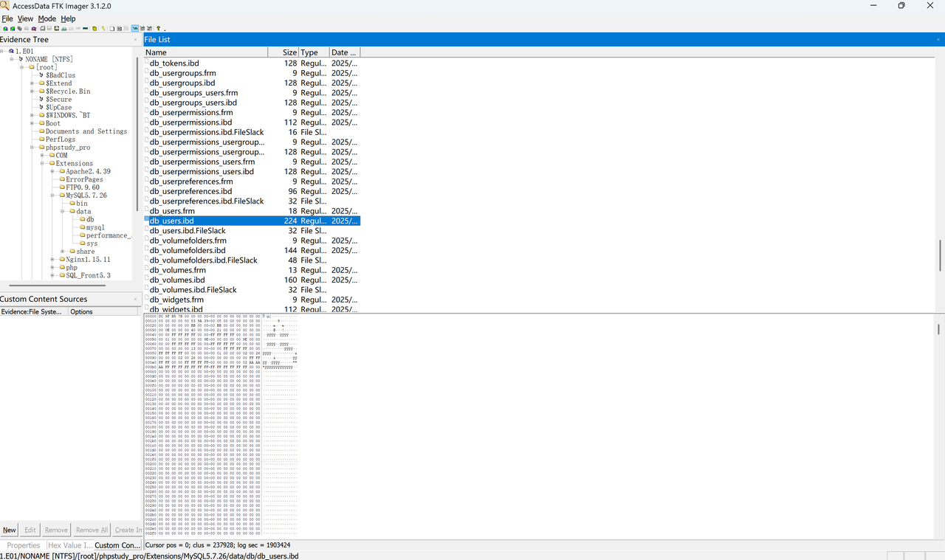945x560 pixels.
Task: Click the File List vertical scrollbar thumb
Action: [x=940, y=255]
